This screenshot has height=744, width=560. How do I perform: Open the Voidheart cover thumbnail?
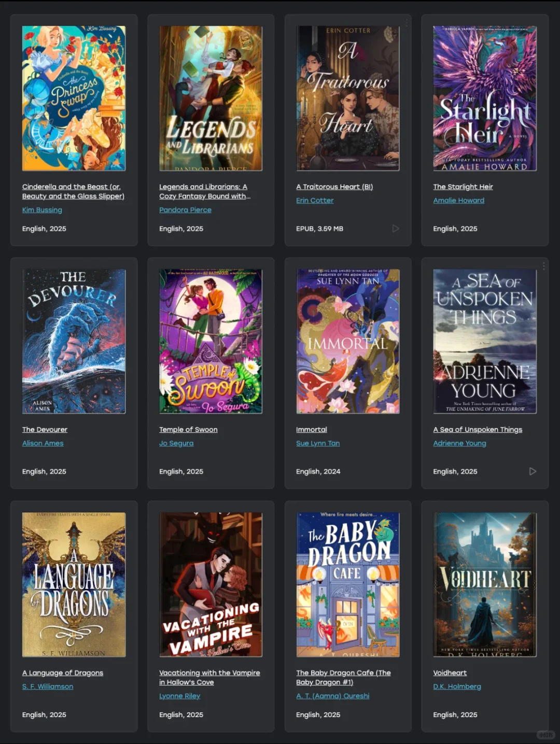[x=485, y=584]
